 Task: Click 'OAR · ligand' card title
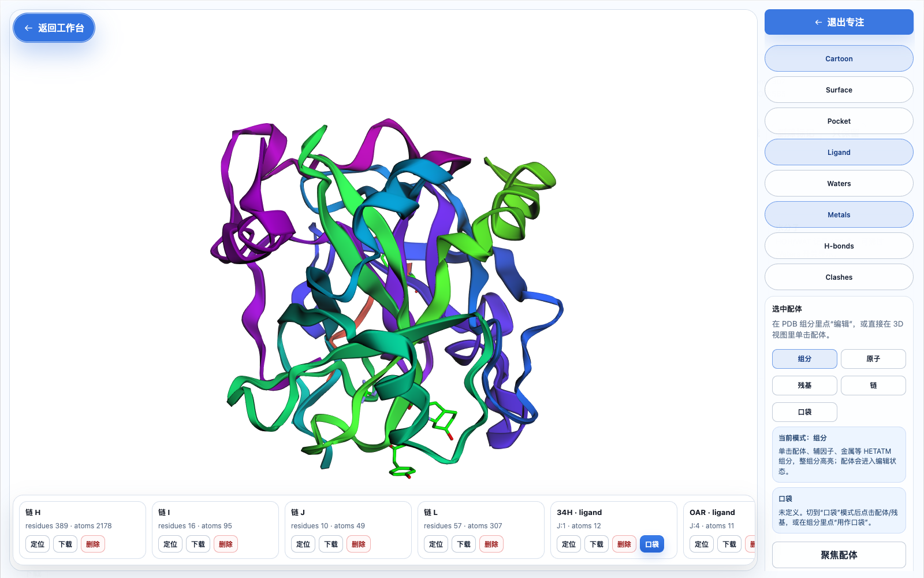click(712, 512)
